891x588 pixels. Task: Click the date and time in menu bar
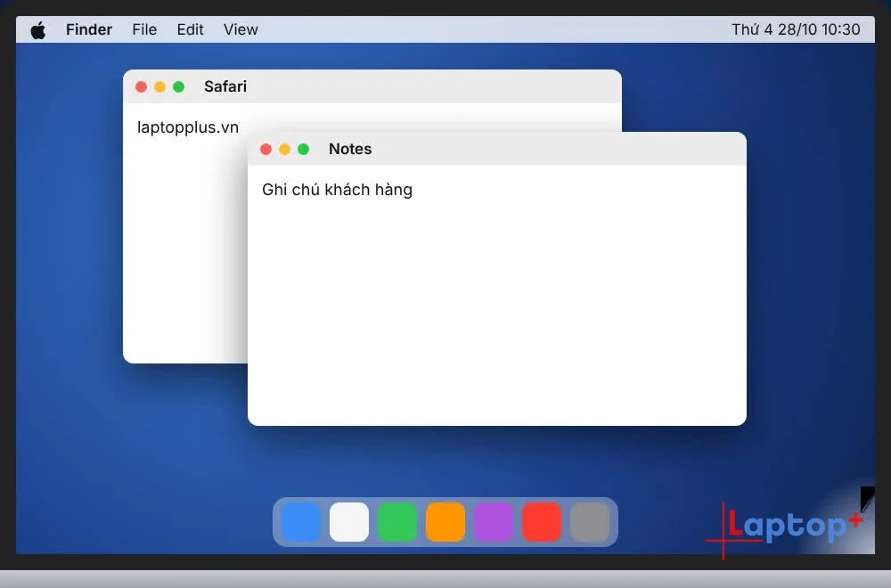click(796, 29)
